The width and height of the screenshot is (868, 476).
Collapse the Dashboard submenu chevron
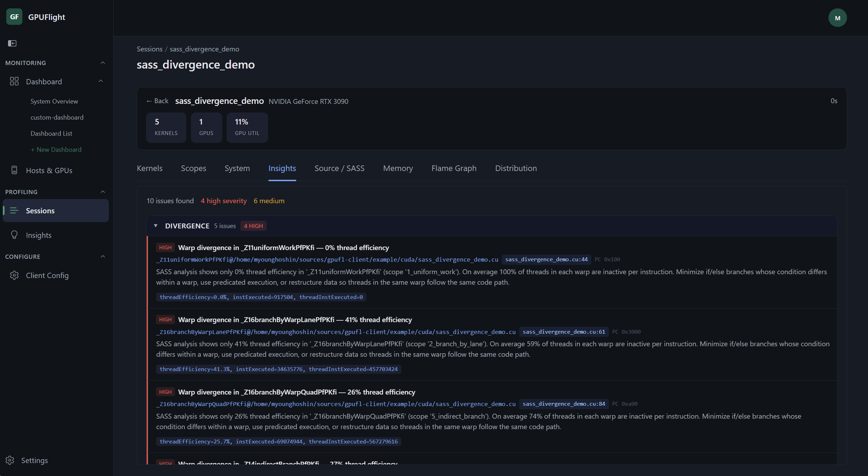point(101,81)
